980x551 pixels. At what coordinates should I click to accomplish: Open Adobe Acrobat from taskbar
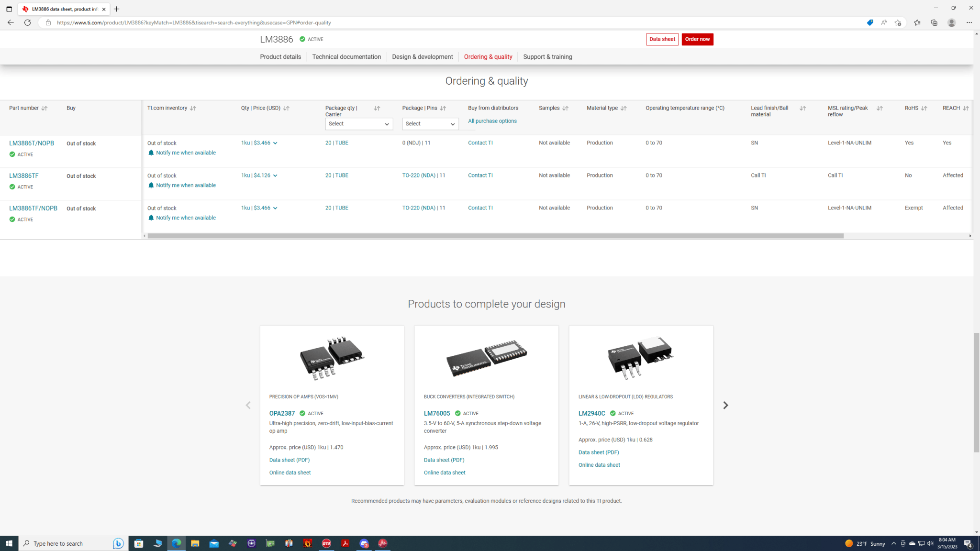(345, 543)
